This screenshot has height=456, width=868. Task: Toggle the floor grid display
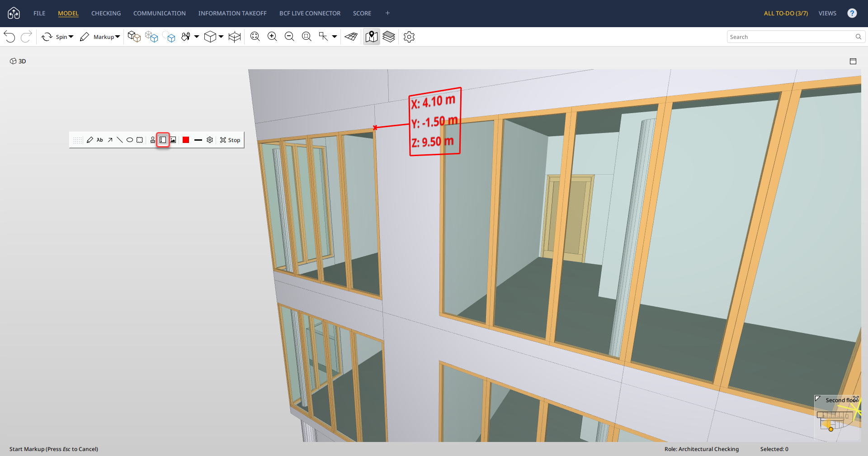point(351,37)
